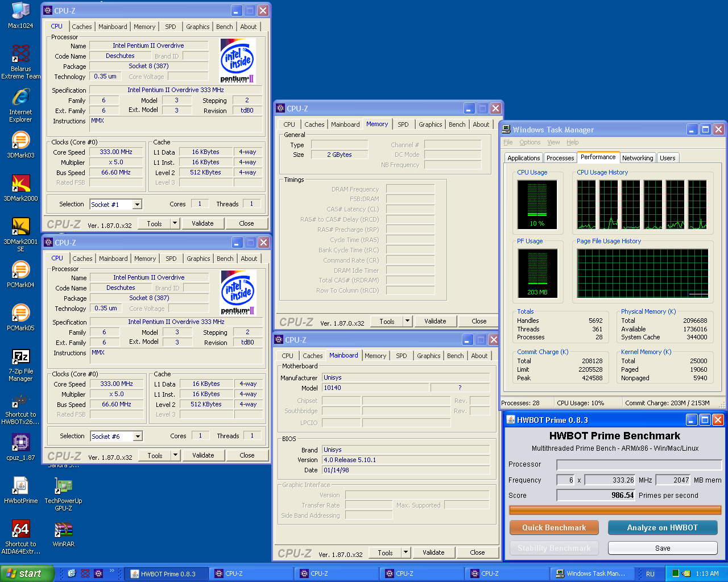Click Validate in Memory CPU-Z window

(x=435, y=321)
